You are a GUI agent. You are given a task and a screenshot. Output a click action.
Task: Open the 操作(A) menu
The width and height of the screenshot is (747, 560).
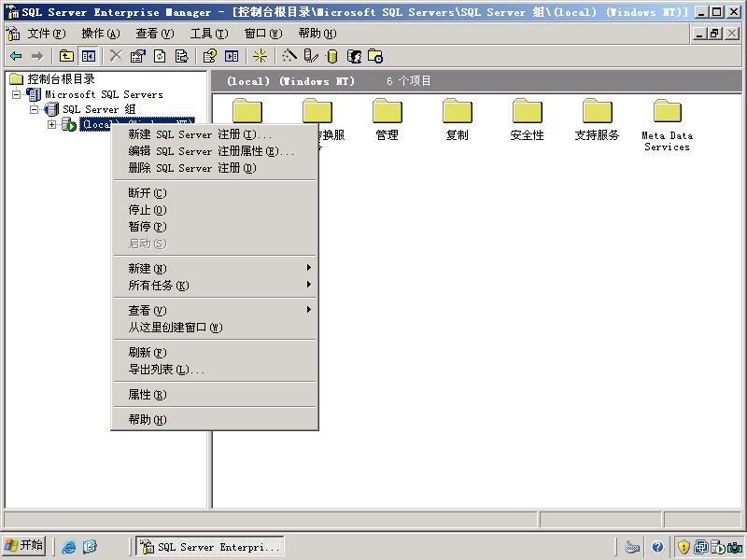pyautogui.click(x=101, y=34)
